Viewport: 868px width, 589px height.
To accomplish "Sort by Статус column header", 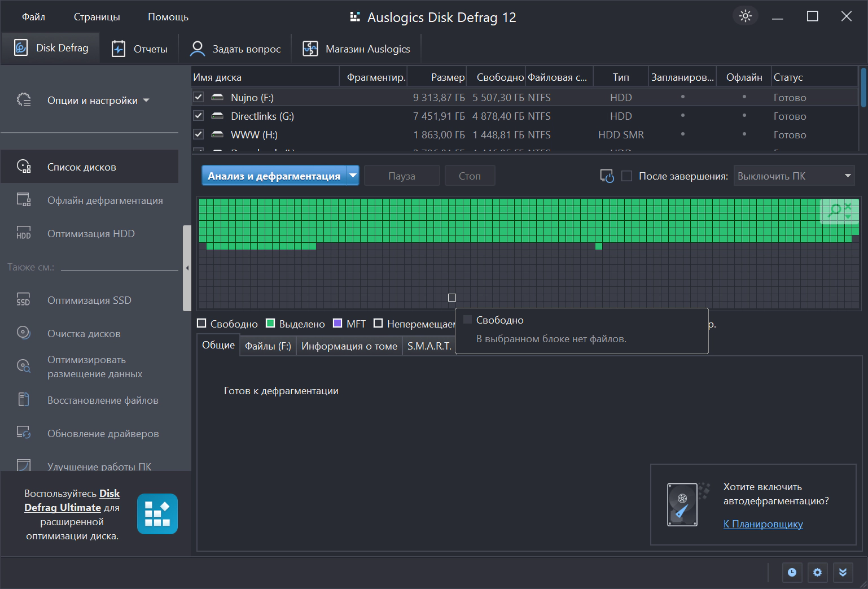I will point(814,77).
